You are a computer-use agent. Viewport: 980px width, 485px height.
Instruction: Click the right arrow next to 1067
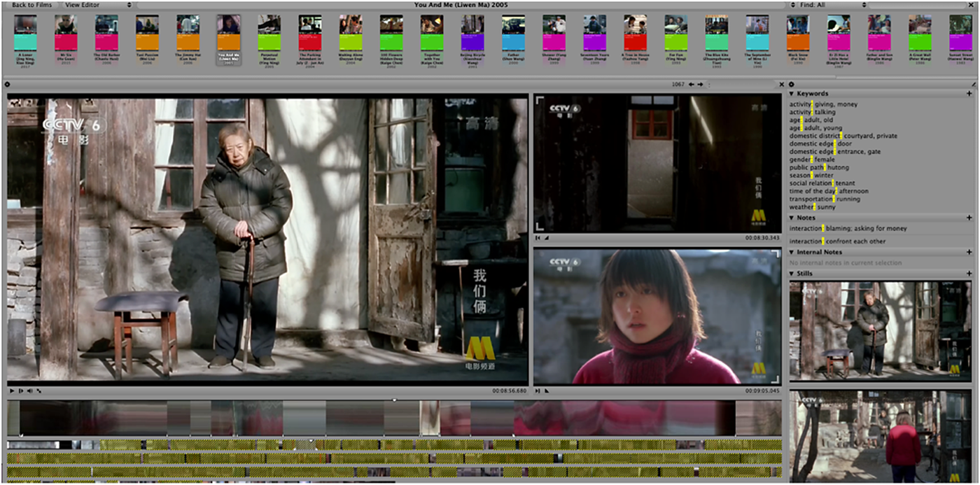[x=699, y=84]
